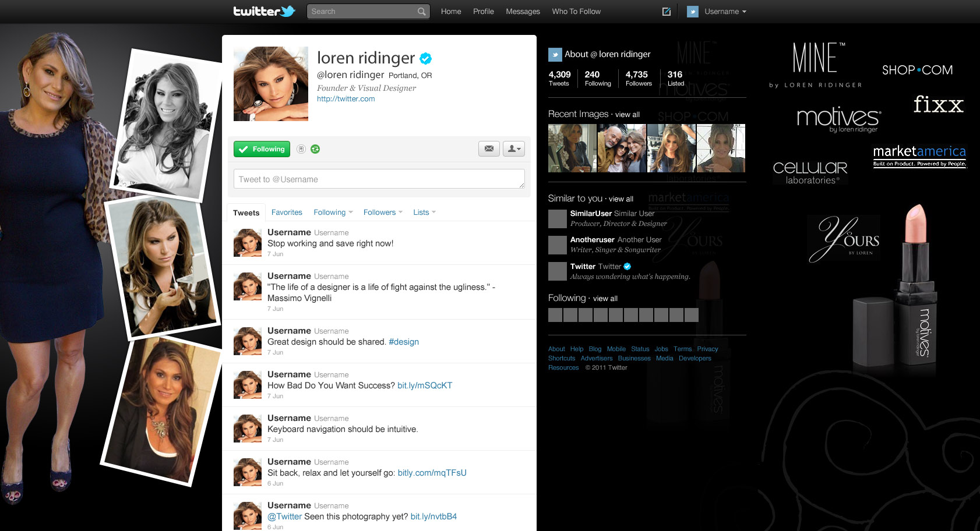Open the compose new tweet icon
The height and width of the screenshot is (531, 980).
667,12
